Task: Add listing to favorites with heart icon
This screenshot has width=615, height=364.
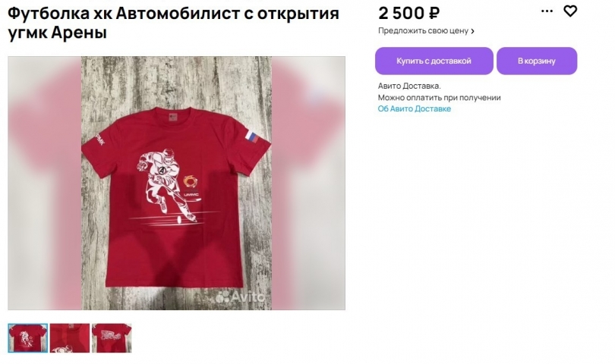Action: (570, 11)
